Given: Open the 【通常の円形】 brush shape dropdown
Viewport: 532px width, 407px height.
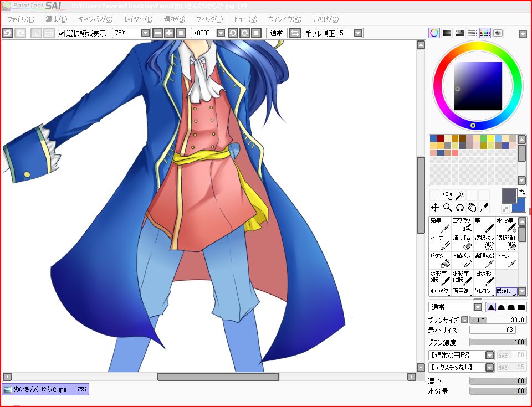Looking at the screenshot, I should coord(489,355).
